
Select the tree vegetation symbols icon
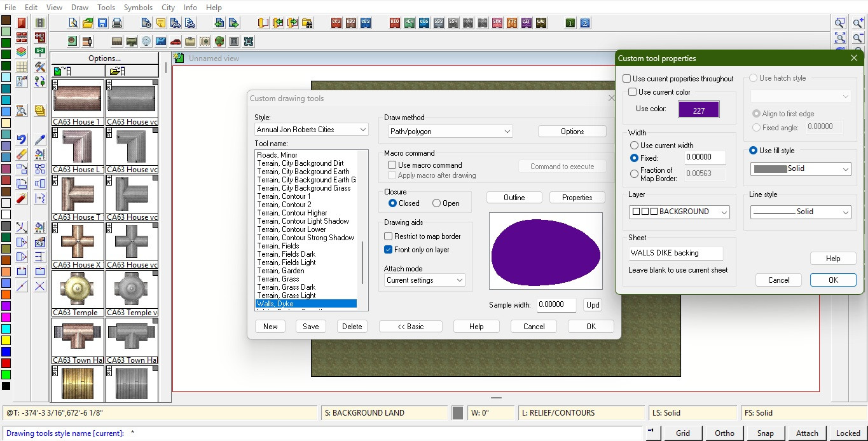[219, 41]
